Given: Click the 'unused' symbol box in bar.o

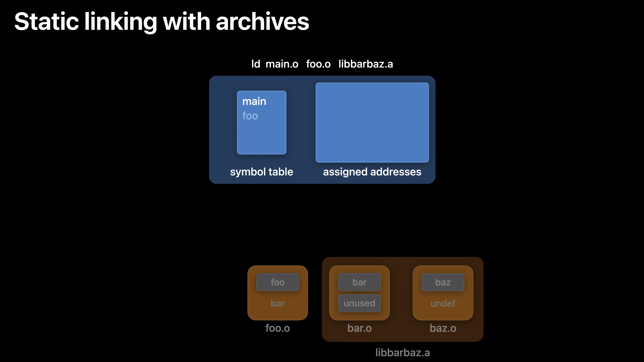Looking at the screenshot, I should click(359, 303).
